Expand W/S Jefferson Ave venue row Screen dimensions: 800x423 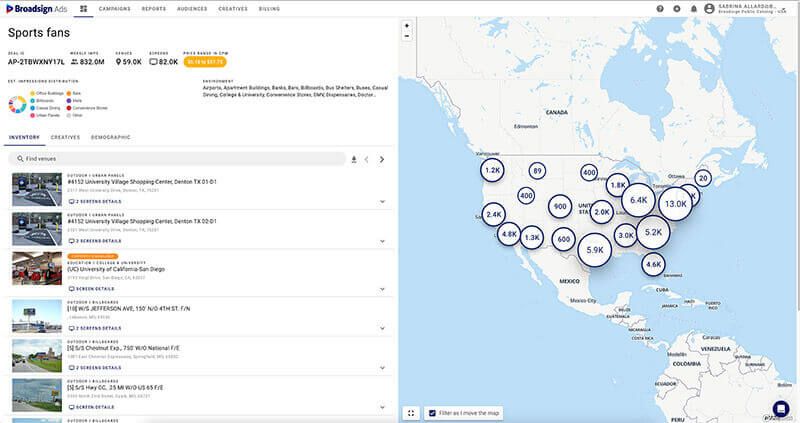point(382,328)
